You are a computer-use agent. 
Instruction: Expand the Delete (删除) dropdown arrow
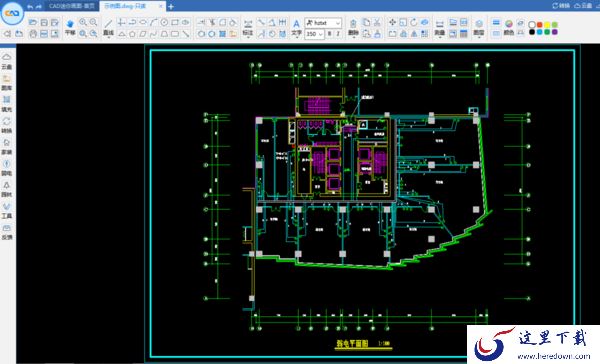coord(353,38)
